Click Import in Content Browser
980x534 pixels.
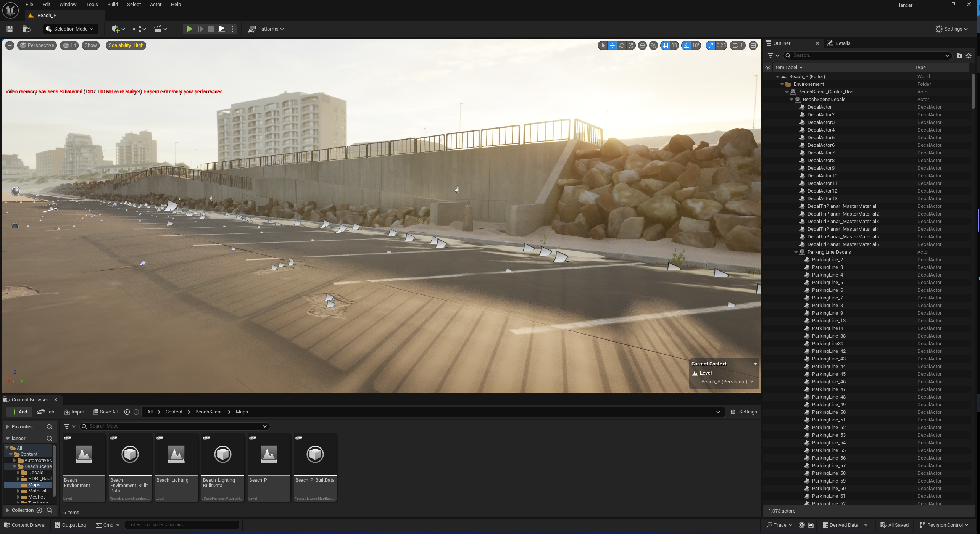75,412
